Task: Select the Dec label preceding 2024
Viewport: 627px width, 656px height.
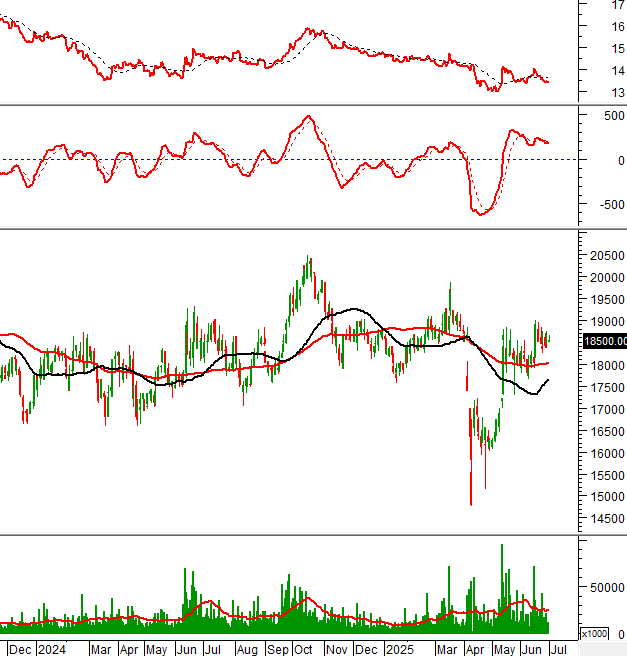Action: [20, 650]
